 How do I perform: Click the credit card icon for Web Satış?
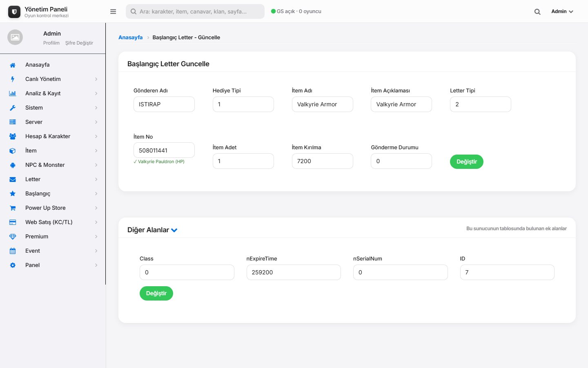[13, 222]
